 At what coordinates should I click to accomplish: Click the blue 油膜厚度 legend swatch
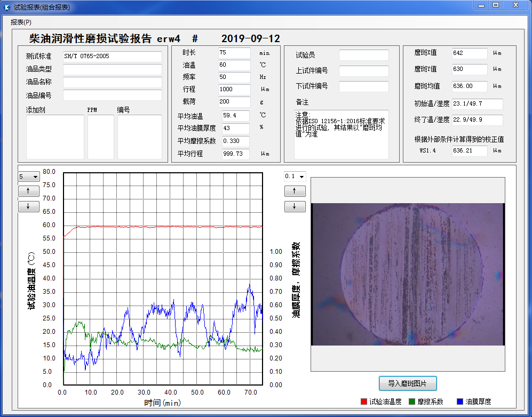click(x=460, y=402)
